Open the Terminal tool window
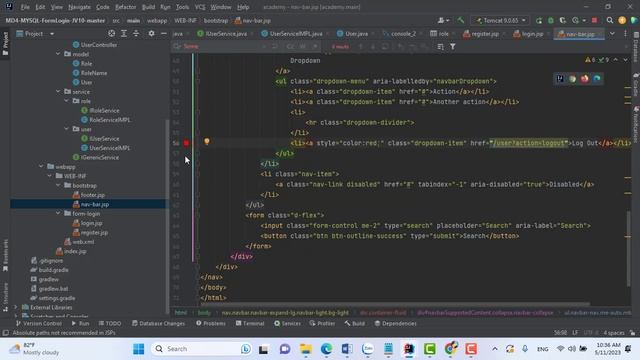The width and height of the screenshot is (640, 360). coord(250,323)
